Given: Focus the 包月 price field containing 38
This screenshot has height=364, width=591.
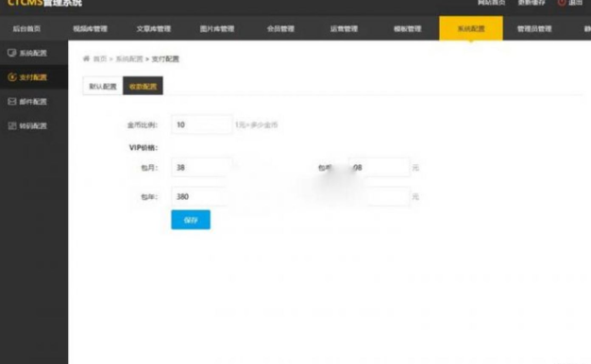Looking at the screenshot, I should point(202,167).
